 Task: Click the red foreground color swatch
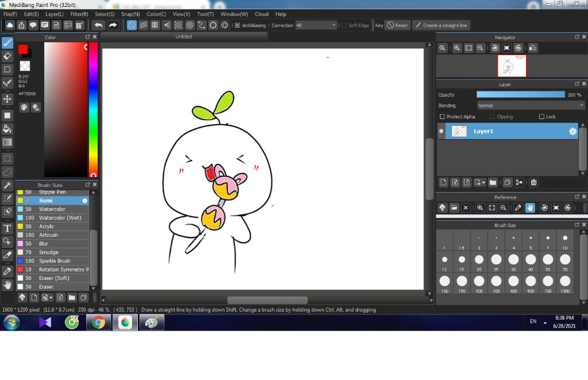pyautogui.click(x=22, y=49)
